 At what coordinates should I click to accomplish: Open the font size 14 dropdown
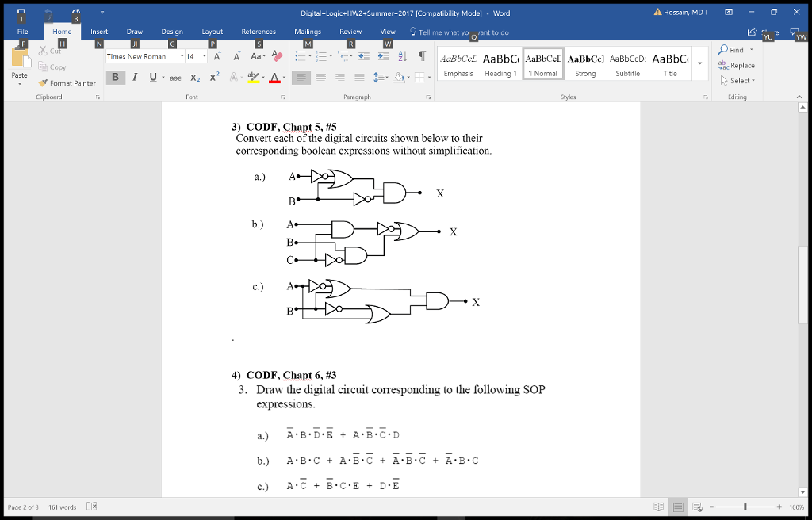pyautogui.click(x=205, y=56)
